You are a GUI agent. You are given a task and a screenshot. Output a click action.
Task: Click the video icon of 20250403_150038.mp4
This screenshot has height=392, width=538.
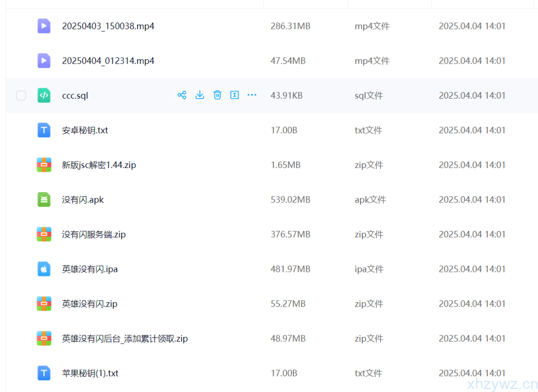pos(44,26)
